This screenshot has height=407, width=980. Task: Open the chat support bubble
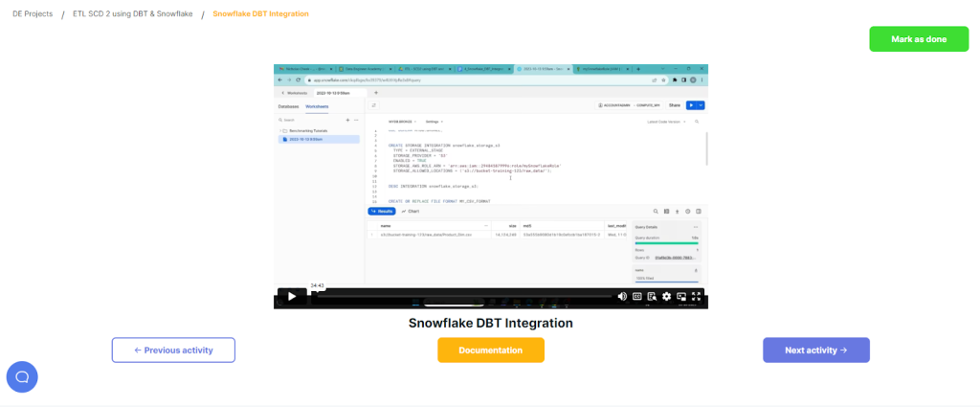pos(22,377)
